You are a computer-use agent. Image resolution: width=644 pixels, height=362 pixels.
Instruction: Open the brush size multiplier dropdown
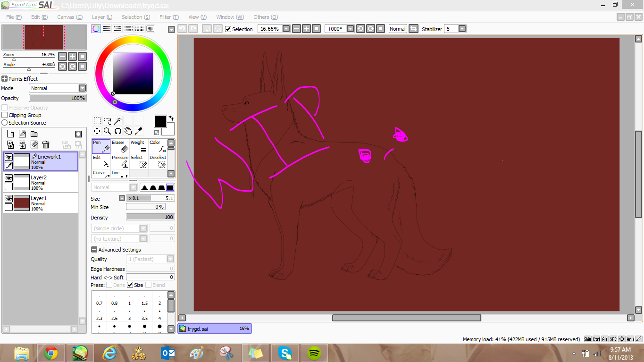point(122,198)
